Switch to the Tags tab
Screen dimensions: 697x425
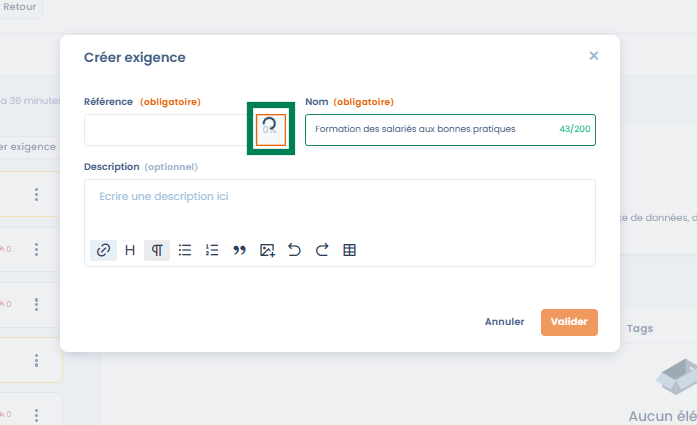pos(640,328)
